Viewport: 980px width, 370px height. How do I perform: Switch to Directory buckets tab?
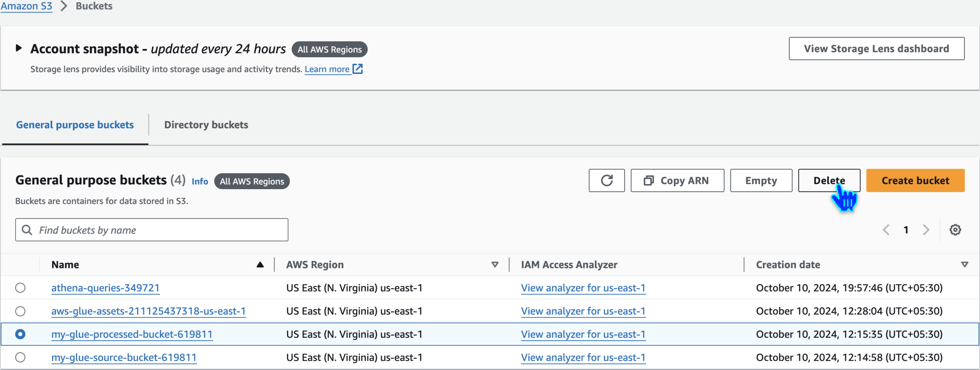[x=206, y=125]
